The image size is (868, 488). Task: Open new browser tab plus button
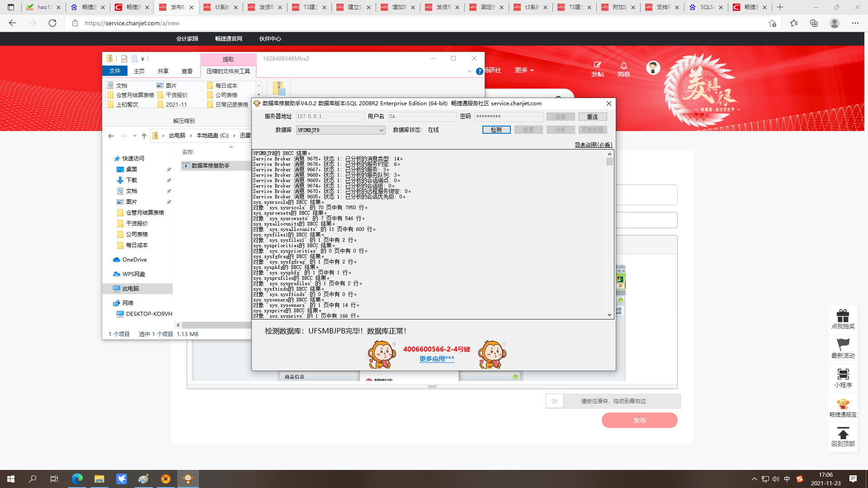[x=780, y=7]
